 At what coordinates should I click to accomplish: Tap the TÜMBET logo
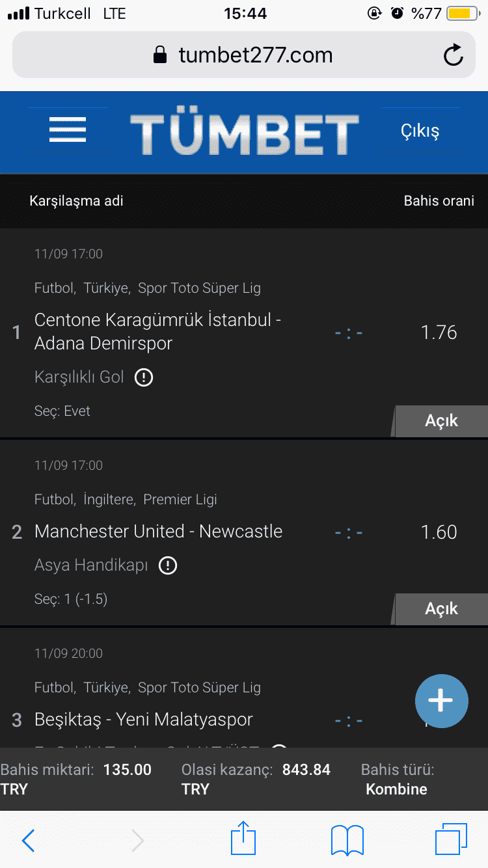point(244,134)
